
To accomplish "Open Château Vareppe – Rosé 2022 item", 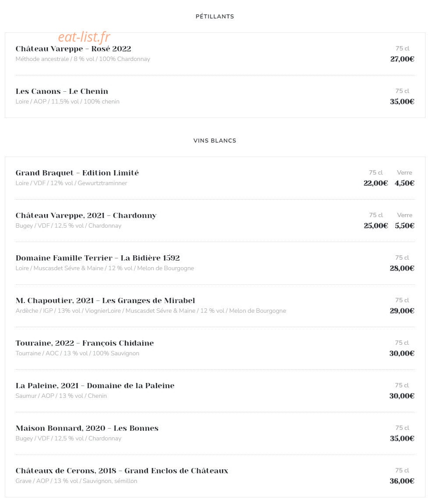I will coord(73,49).
